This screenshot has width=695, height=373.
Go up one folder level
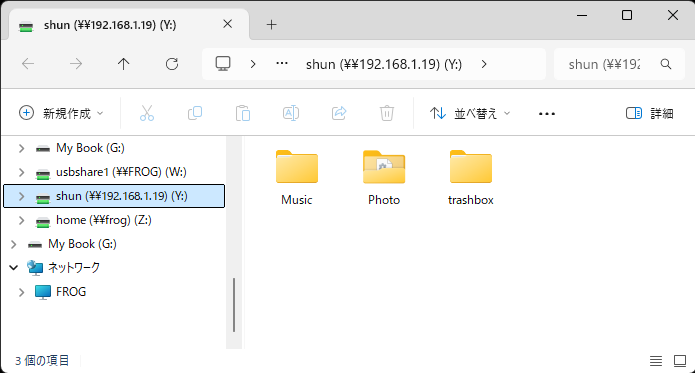[124, 64]
